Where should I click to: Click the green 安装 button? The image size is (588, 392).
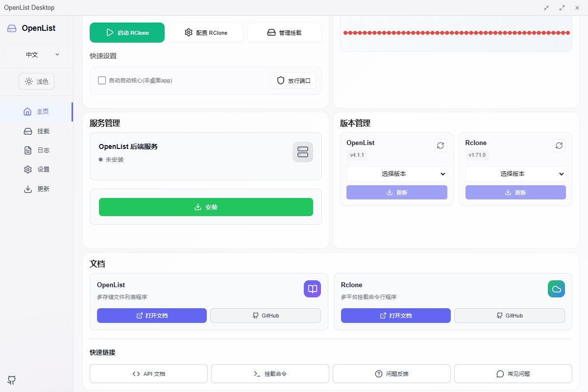coord(206,207)
